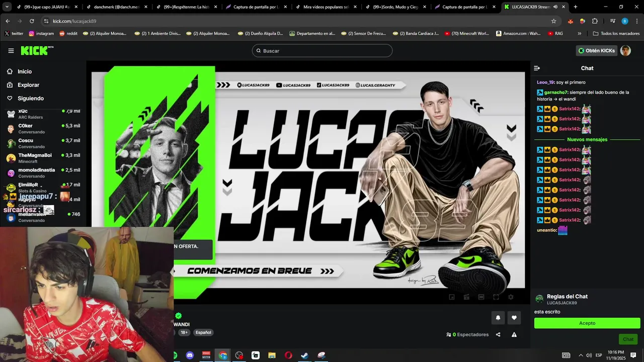
Task: Click garnacho7 username in chat
Action: pyautogui.click(x=556, y=93)
